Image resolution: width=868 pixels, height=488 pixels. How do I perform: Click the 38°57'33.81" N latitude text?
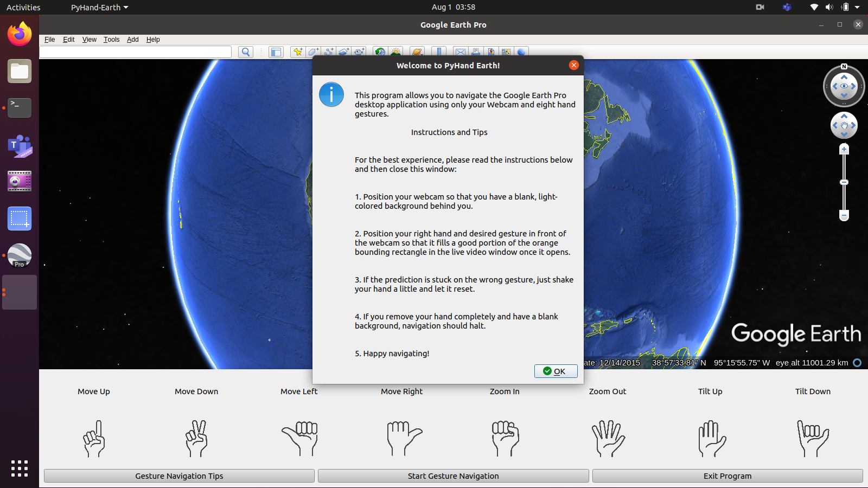(679, 363)
